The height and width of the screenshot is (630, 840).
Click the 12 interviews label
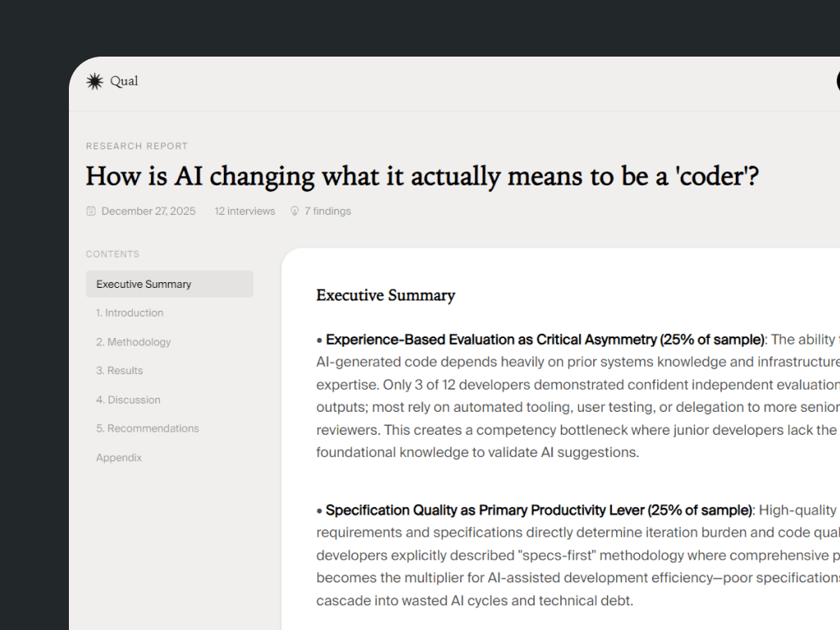tap(244, 212)
